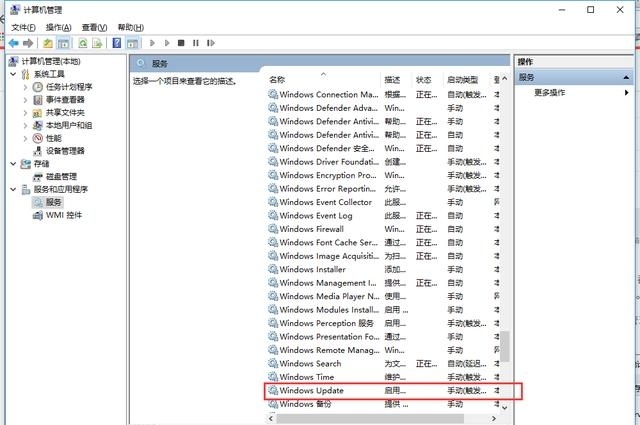Screen dimensions: 640x425
Task: Collapse the 服务 section in the actions pane
Action: click(626, 77)
